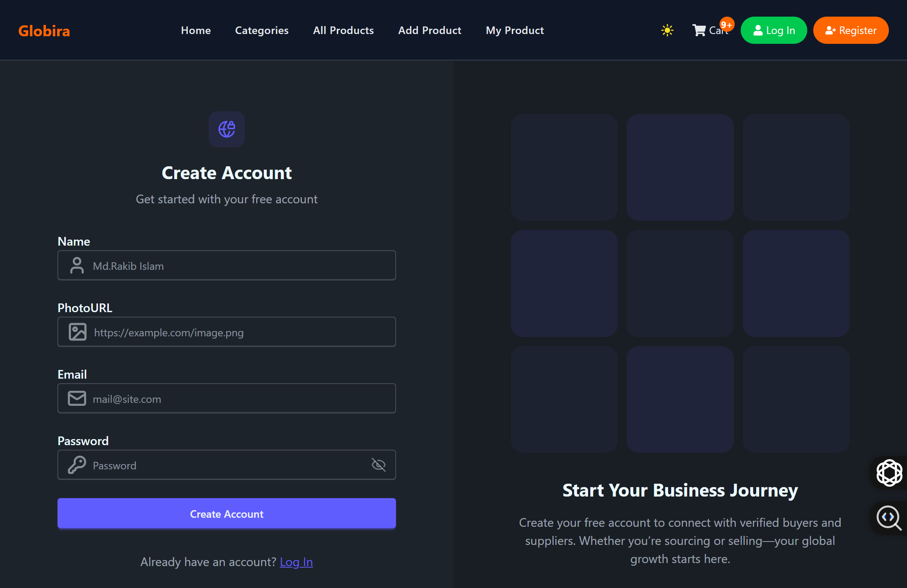Click the key icon in Password field
Viewport: 907px width, 588px height.
(77, 465)
